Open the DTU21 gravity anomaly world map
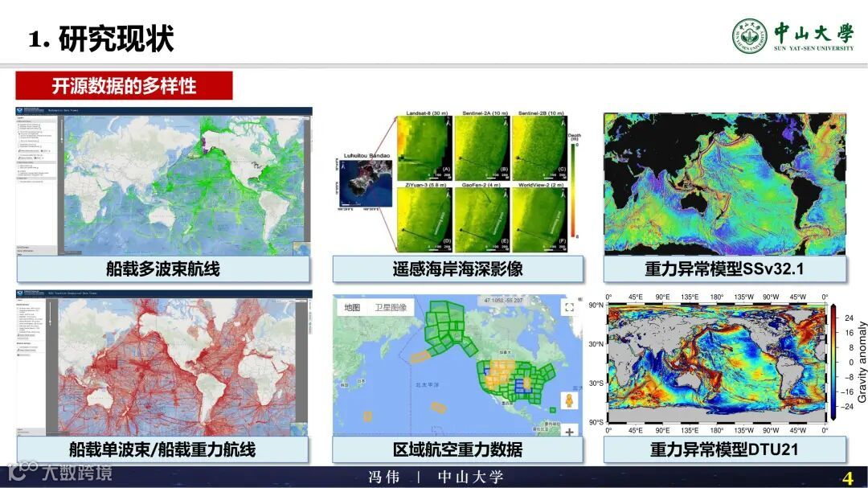 point(716,363)
